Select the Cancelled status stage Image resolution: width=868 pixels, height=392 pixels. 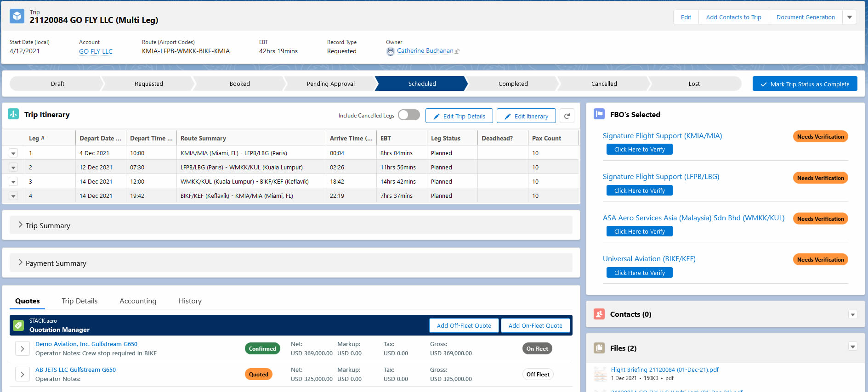pyautogui.click(x=604, y=84)
